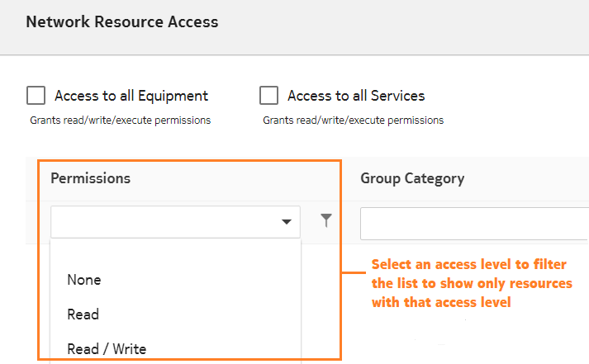Click the 'Access to all Services' label text
589x364 pixels.
[x=355, y=96]
